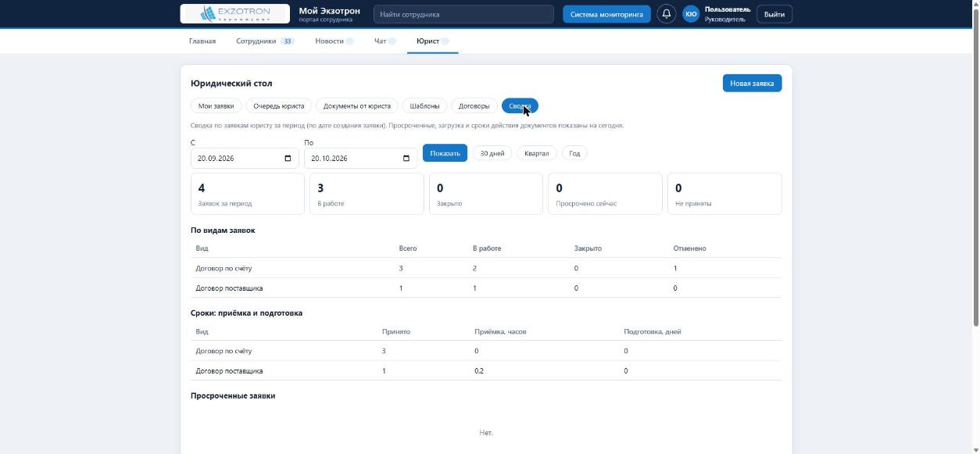Open Система мониторинга

coord(606,14)
